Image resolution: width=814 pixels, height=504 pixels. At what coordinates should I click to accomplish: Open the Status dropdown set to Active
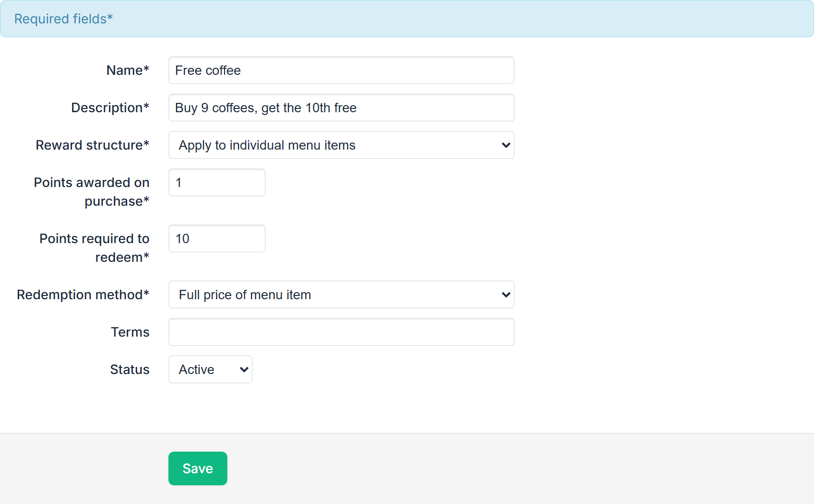pyautogui.click(x=211, y=369)
